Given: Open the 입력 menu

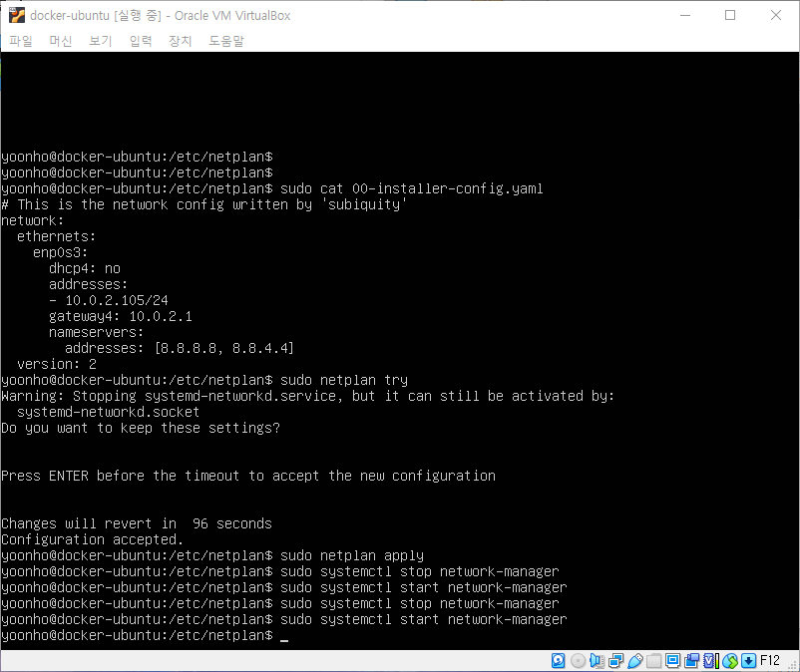Looking at the screenshot, I should [x=141, y=41].
